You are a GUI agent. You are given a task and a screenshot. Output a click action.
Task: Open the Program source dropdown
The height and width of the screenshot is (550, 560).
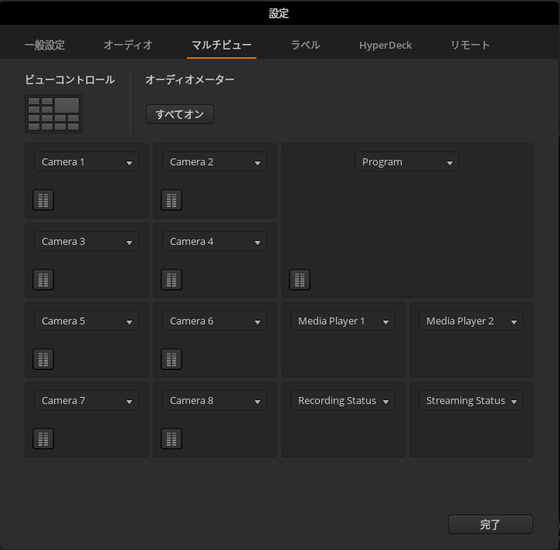pos(407,162)
